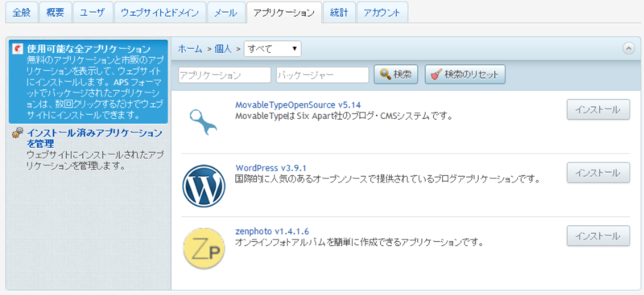Open the ユーザ tab
The image size is (644, 295).
point(93,12)
